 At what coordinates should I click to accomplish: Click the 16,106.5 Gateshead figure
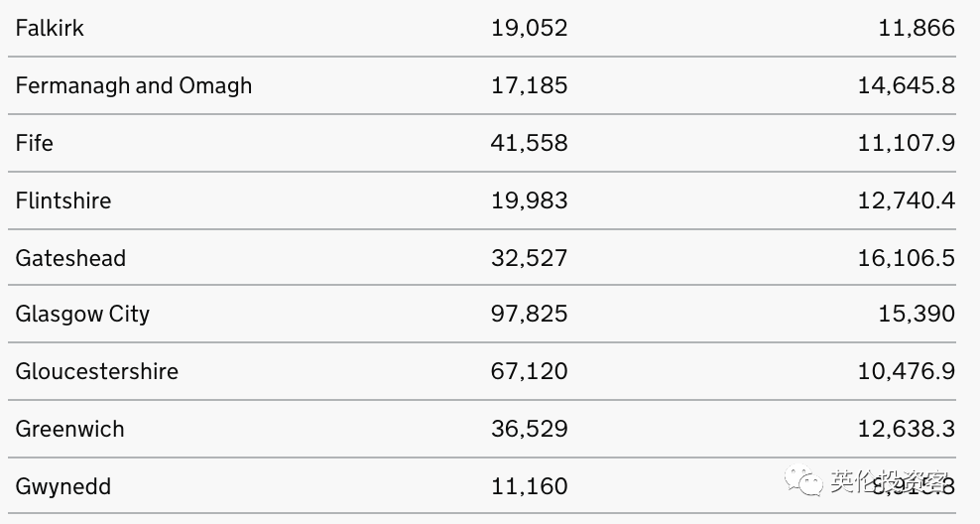coord(906,258)
